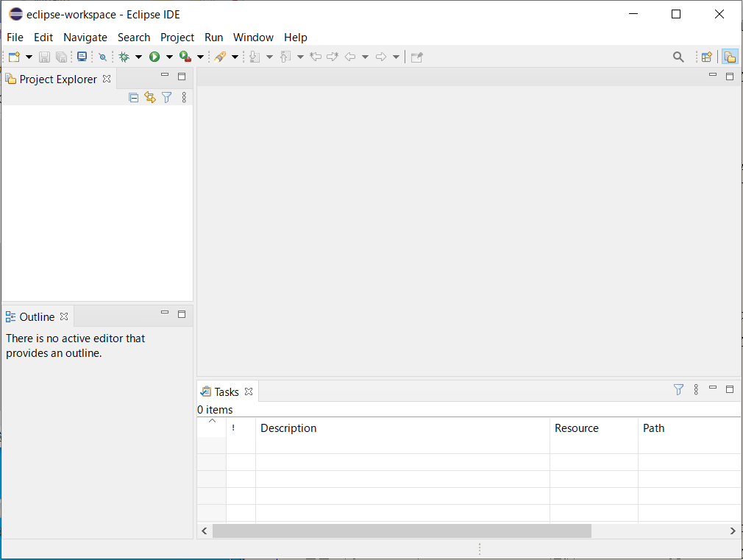Click the Save All toolbar icon
This screenshot has width=743, height=560.
click(61, 57)
